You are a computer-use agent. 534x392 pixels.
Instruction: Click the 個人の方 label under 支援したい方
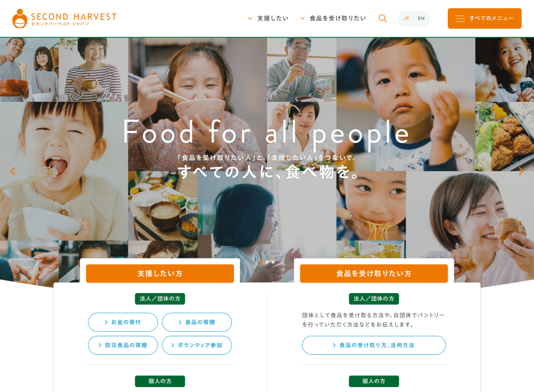coord(160,381)
